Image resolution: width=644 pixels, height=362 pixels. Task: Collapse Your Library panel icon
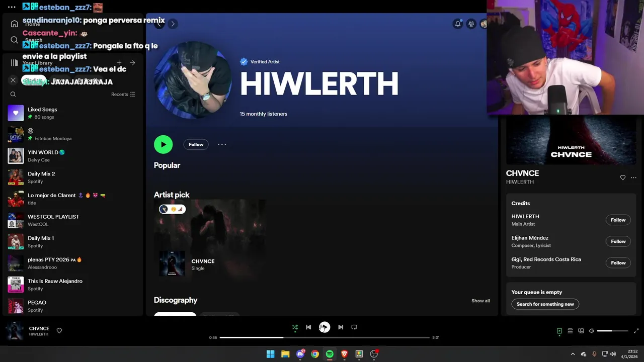coord(14,63)
